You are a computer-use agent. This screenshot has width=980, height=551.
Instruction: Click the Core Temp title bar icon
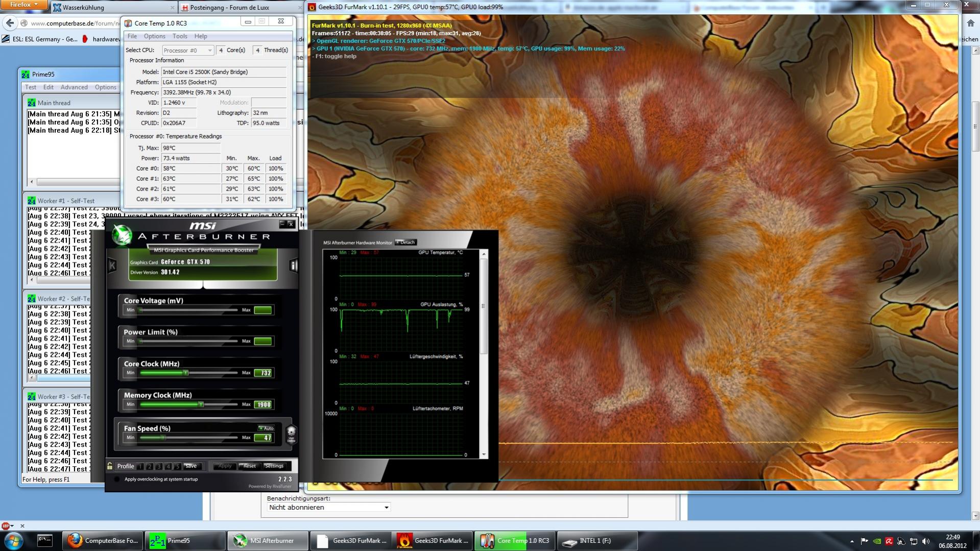(128, 23)
